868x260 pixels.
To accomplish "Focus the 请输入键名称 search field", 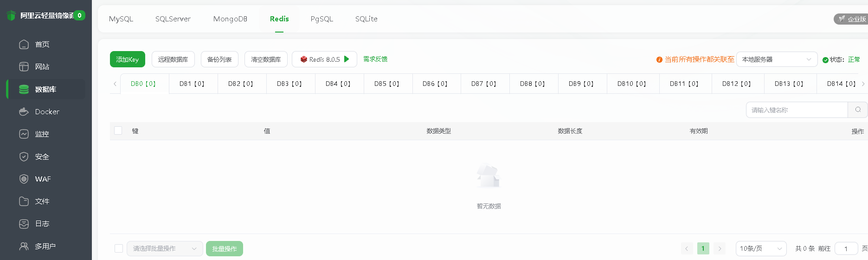I will coord(797,110).
